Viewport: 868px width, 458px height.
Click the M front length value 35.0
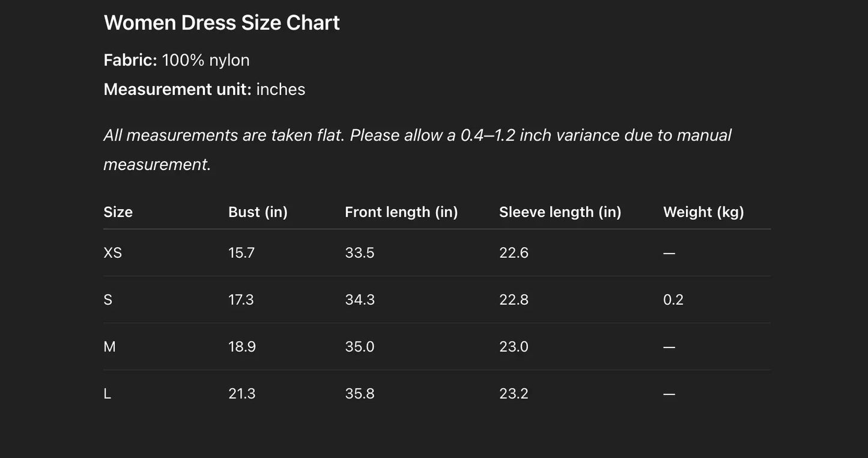360,347
